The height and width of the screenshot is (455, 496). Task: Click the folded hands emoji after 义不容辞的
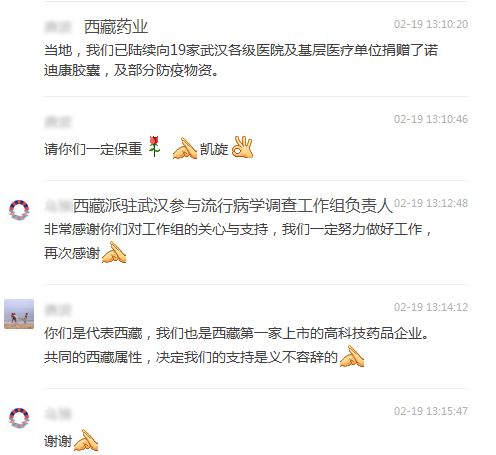coord(352,356)
